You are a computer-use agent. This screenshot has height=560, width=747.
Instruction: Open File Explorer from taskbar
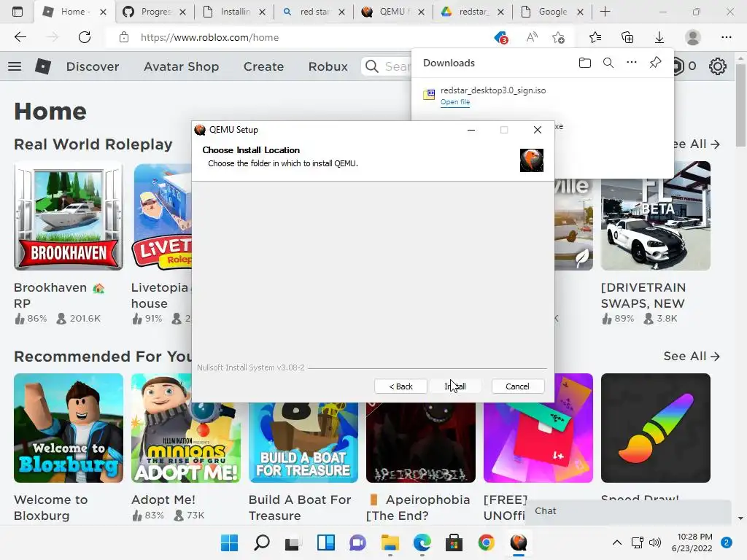point(390,542)
